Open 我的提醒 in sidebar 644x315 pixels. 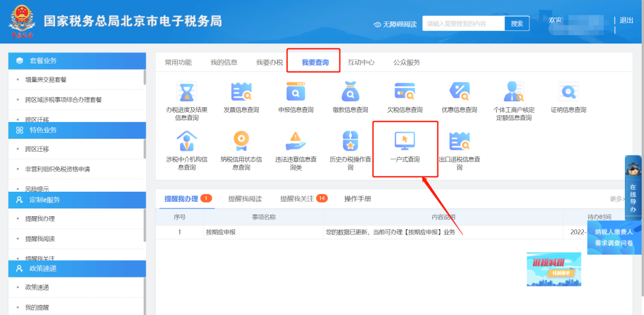[37, 307]
